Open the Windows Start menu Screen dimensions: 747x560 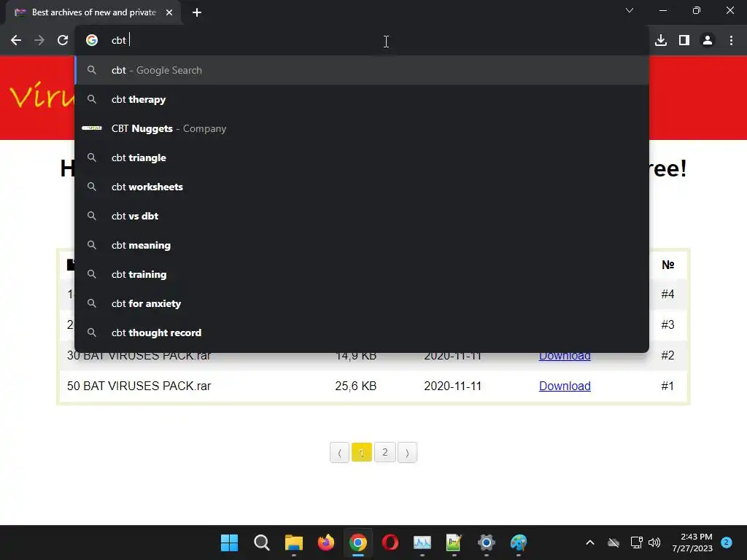coord(229,542)
